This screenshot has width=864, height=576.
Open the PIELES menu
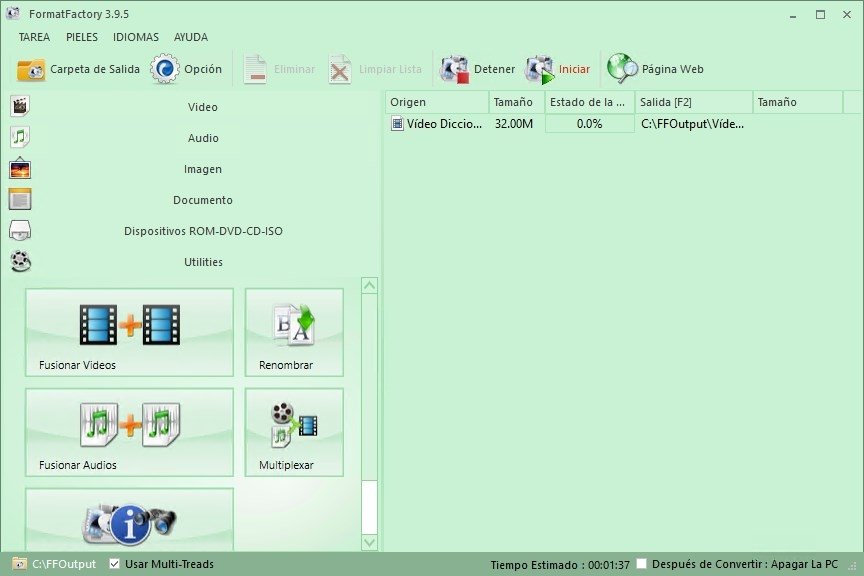click(x=82, y=37)
